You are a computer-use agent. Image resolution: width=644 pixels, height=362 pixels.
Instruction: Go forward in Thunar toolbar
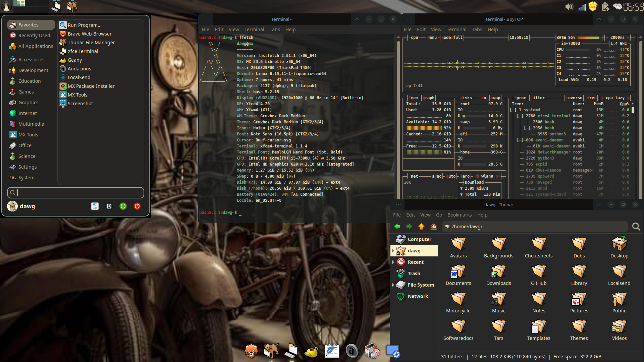point(409,227)
